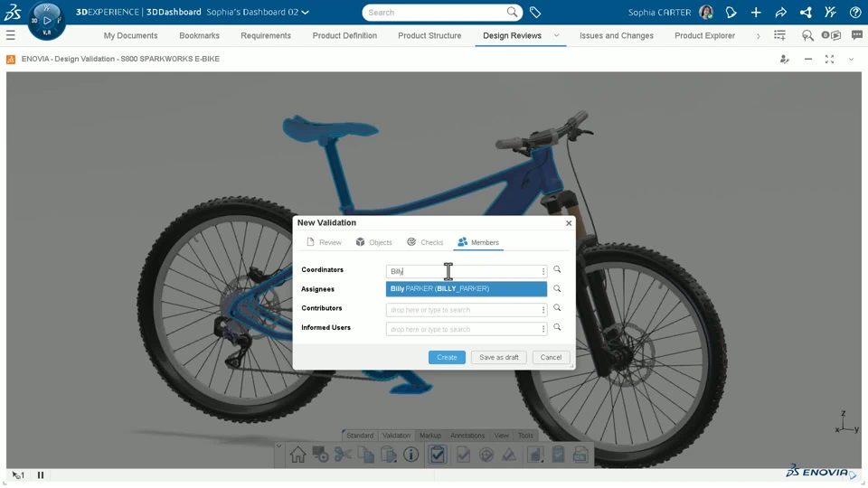Click the information icon in toolbar
This screenshot has height=488, width=868.
coord(410,455)
